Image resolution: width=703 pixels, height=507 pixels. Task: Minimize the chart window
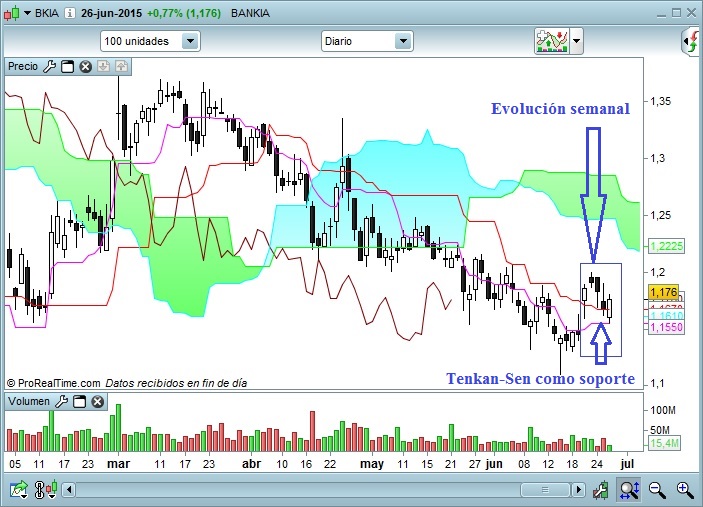click(661, 14)
